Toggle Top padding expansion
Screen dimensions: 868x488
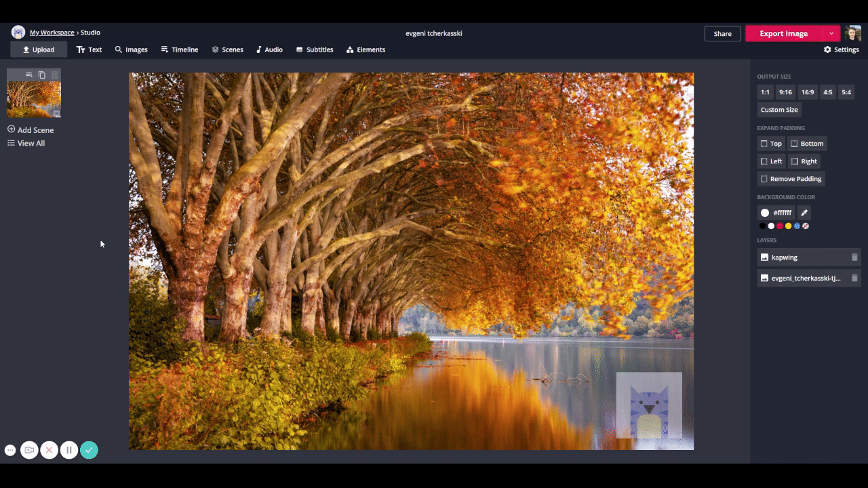pos(771,144)
